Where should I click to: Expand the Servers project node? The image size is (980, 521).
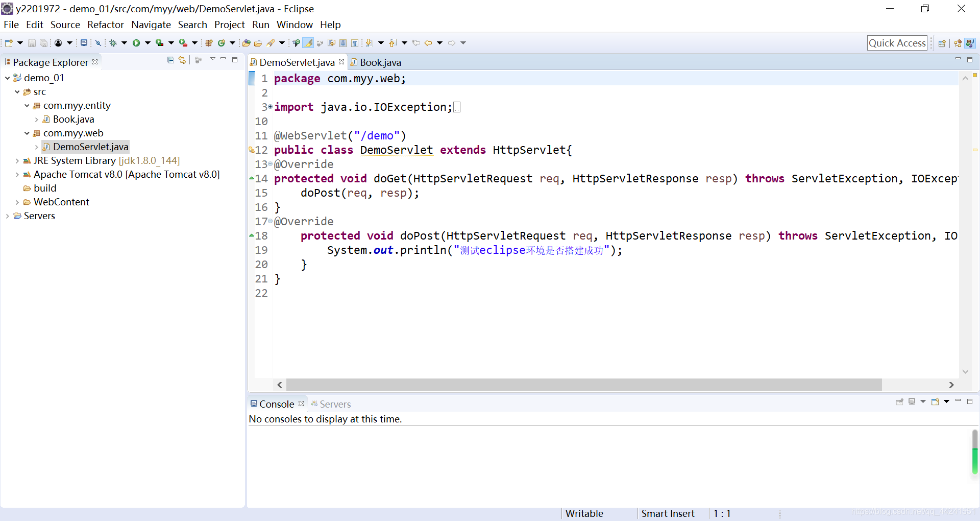point(7,216)
